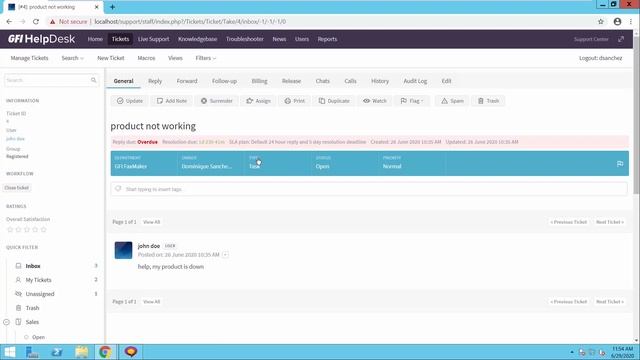
Task: Switch to the Forward tab
Action: click(187, 81)
